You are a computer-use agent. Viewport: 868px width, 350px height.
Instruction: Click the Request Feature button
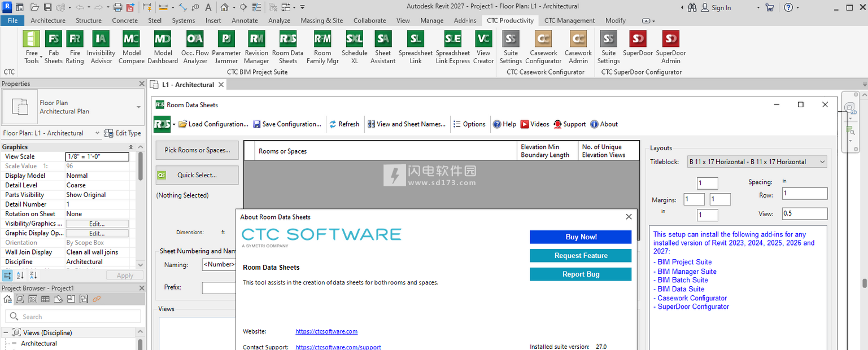(x=581, y=256)
